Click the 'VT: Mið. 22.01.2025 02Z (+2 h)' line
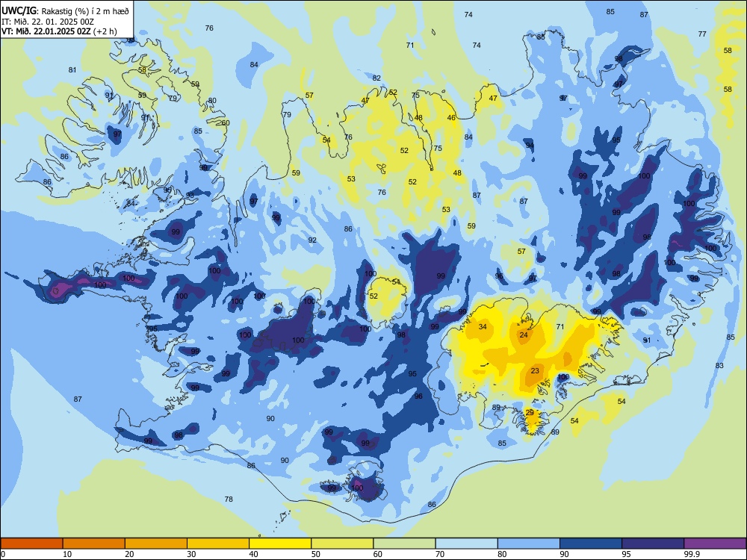The height and width of the screenshot is (560, 747). pos(59,31)
